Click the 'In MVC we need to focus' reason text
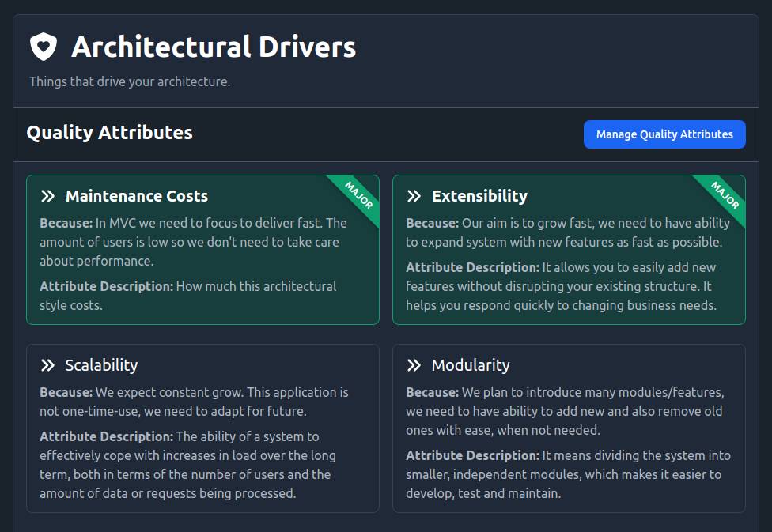This screenshot has width=772, height=532. tap(194, 242)
